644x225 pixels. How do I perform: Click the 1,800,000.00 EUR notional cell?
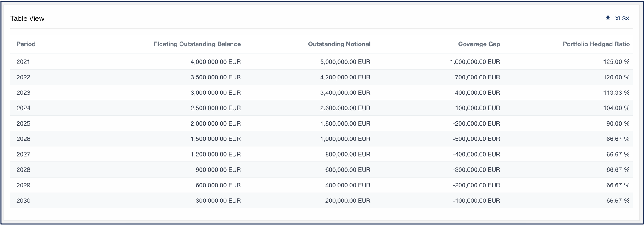pyautogui.click(x=346, y=123)
